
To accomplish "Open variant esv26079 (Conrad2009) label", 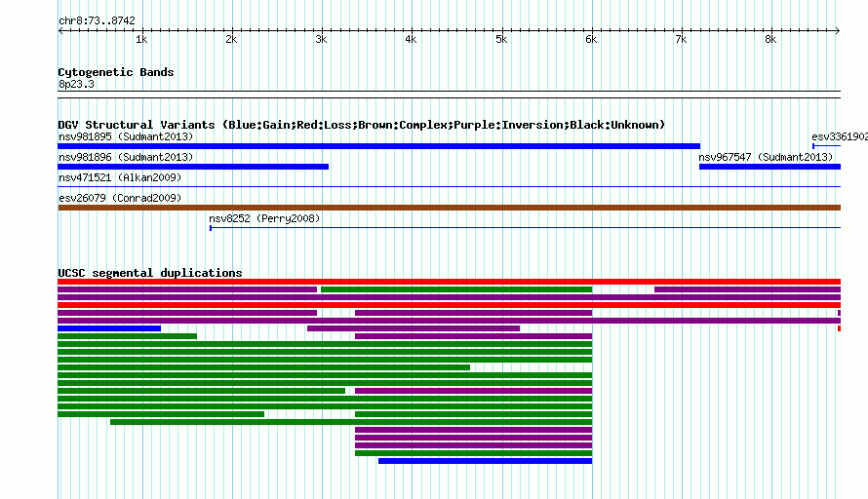I will coord(120,198).
